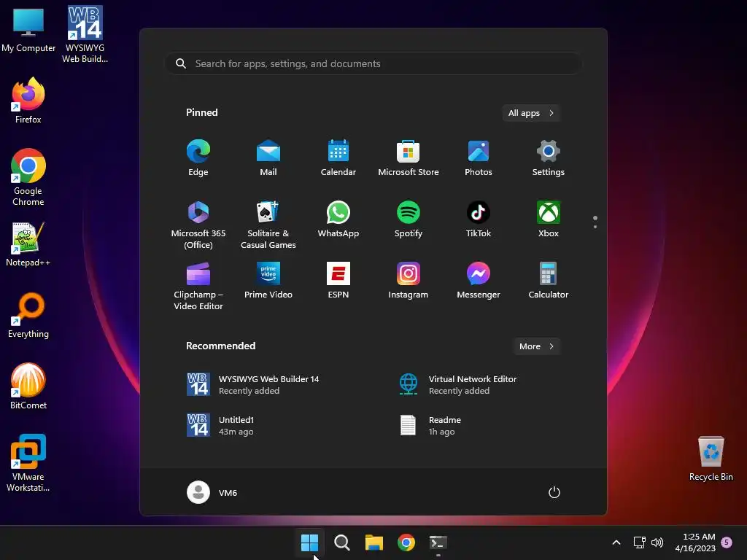This screenshot has height=560, width=747.
Task: Select Everything desktop shortcut
Action: coord(28,315)
